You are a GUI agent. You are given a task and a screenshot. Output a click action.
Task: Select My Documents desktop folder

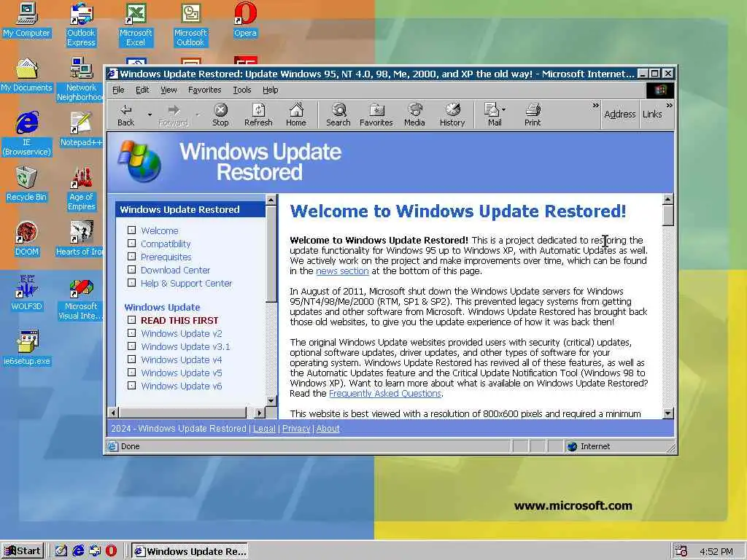coord(26,75)
